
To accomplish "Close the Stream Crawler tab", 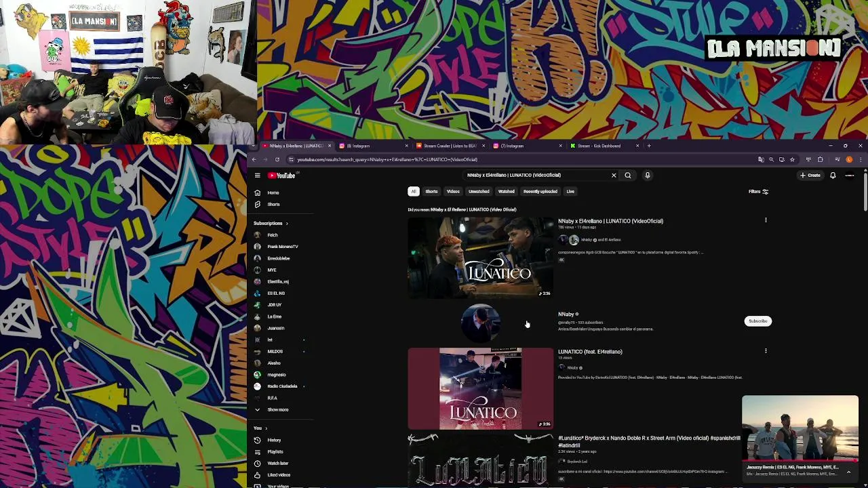I will pyautogui.click(x=483, y=146).
